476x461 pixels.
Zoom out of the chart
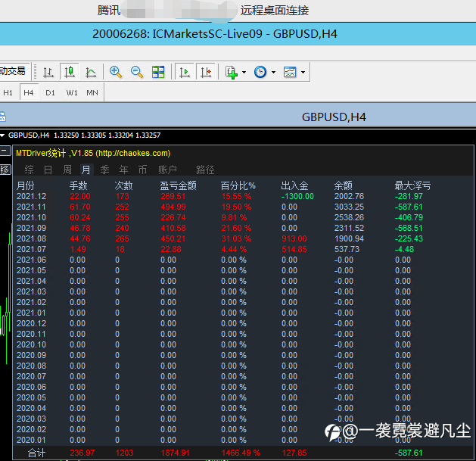point(137,72)
